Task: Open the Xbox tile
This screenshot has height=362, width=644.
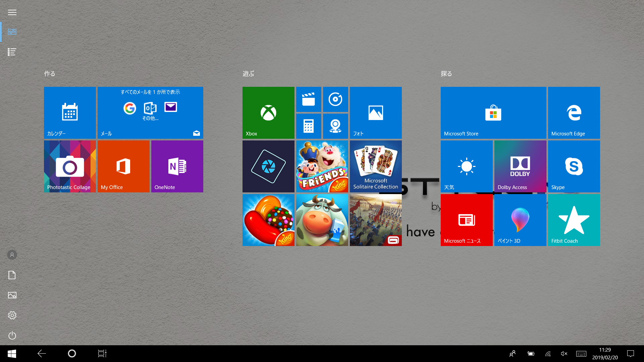Action: (268, 113)
